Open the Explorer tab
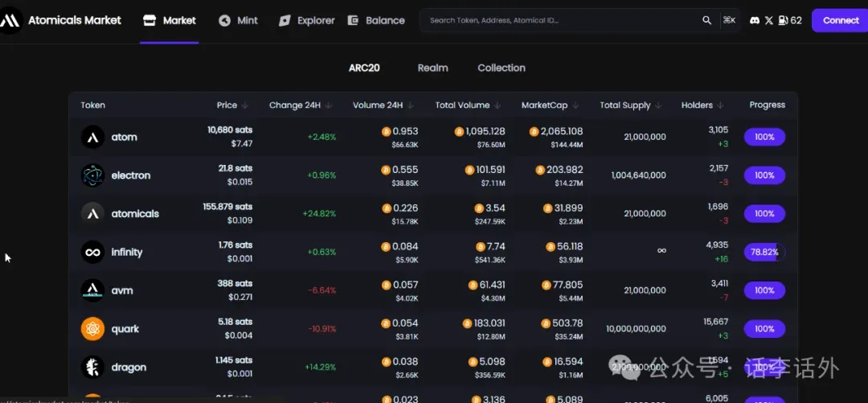 tap(307, 20)
